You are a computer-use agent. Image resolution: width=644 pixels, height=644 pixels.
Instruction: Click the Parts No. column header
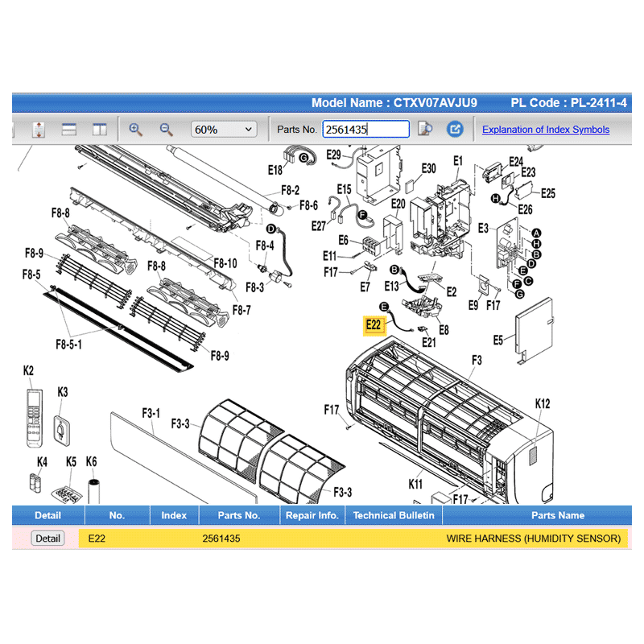(x=239, y=515)
